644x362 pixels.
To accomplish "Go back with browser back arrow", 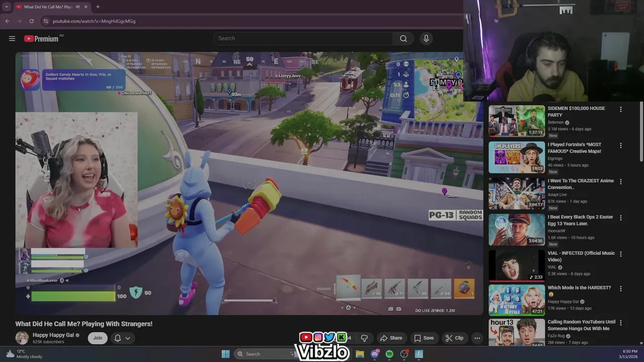I will (x=8, y=21).
